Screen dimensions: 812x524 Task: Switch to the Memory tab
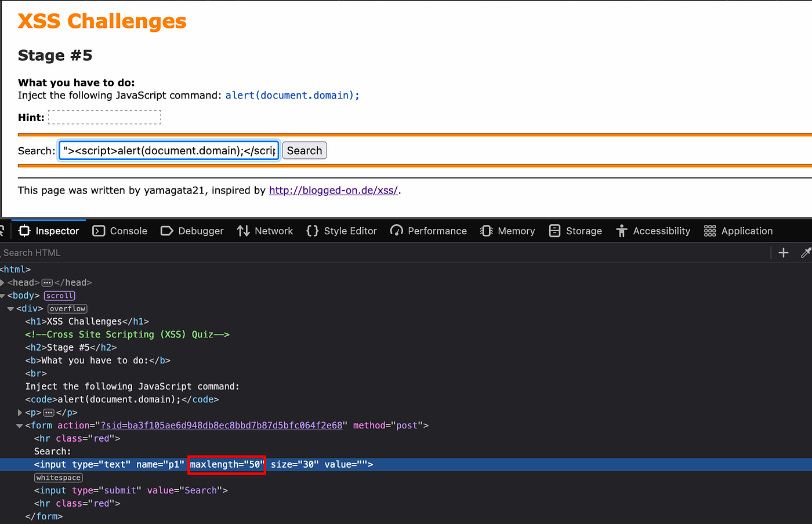(x=507, y=231)
